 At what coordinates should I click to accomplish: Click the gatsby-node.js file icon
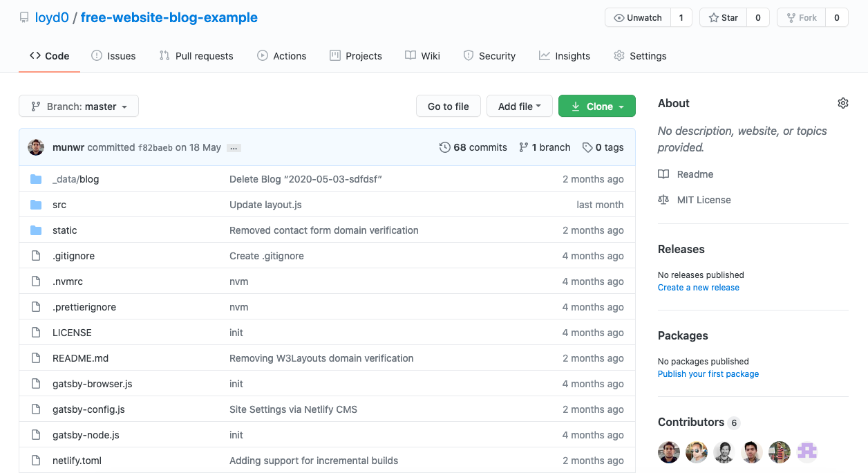[36, 435]
